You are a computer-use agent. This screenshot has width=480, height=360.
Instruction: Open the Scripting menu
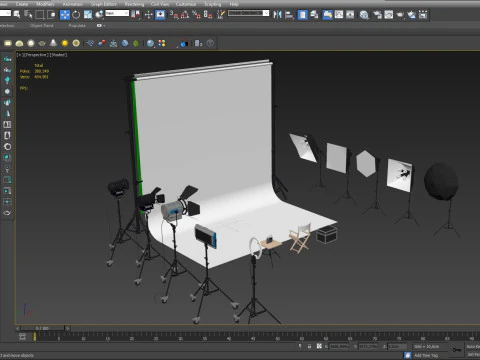(x=212, y=4)
